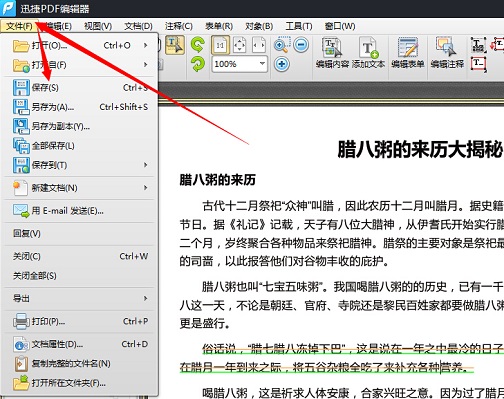Click the 新建文档(N) page icon
Image resolution: width=504 pixels, height=399 pixels.
(20, 188)
